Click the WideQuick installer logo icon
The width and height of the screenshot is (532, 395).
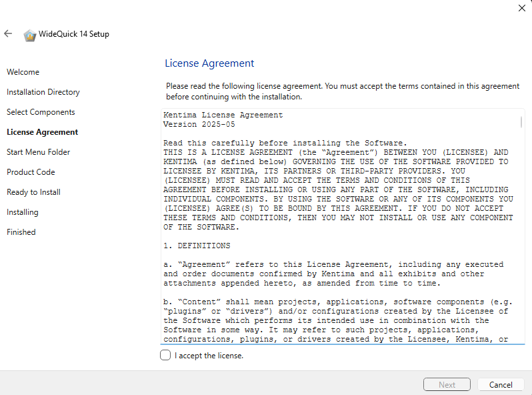(x=30, y=35)
